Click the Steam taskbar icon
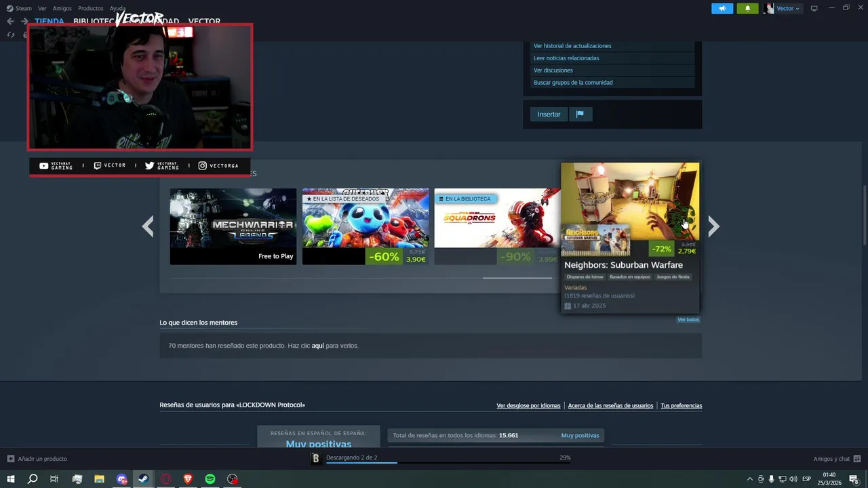 [x=143, y=479]
